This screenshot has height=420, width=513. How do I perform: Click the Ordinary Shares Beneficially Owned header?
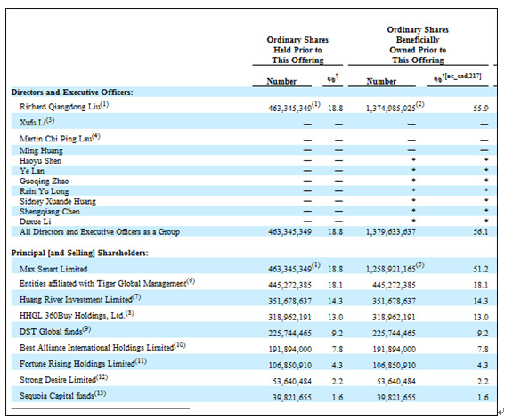(418, 44)
